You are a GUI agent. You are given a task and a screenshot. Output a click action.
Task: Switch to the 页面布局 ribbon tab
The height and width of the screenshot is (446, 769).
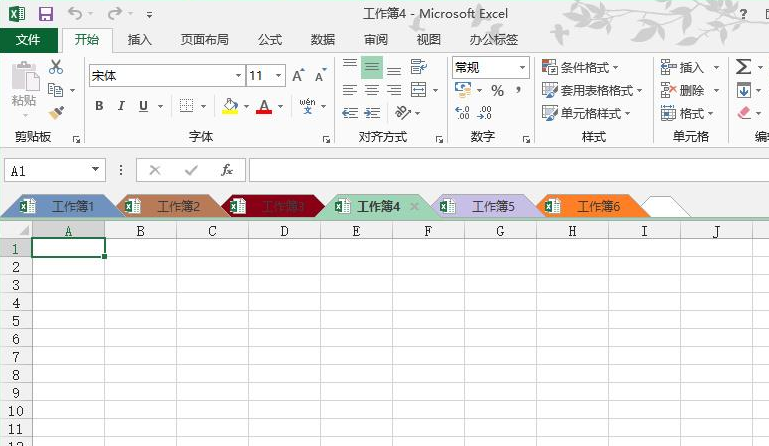tap(205, 40)
